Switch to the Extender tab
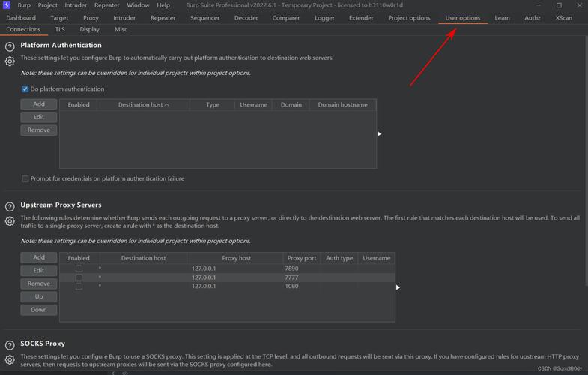The width and height of the screenshot is (588, 375). pos(361,18)
